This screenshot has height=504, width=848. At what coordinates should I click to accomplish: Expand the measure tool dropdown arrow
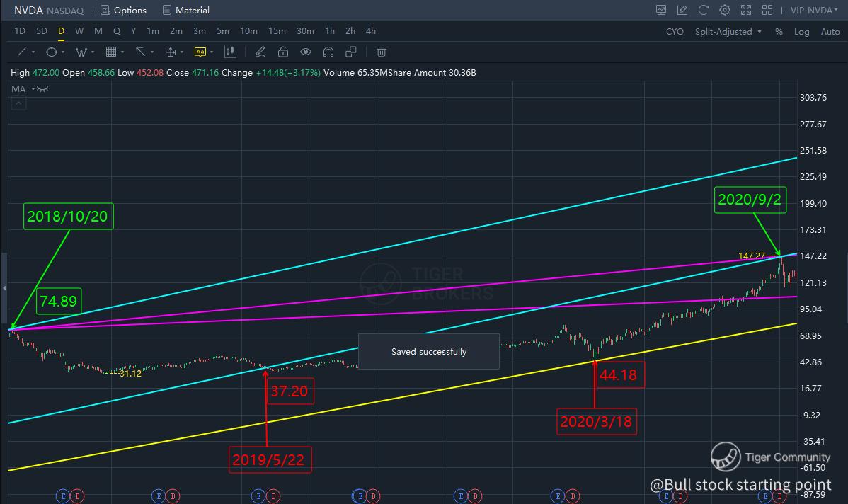click(182, 52)
